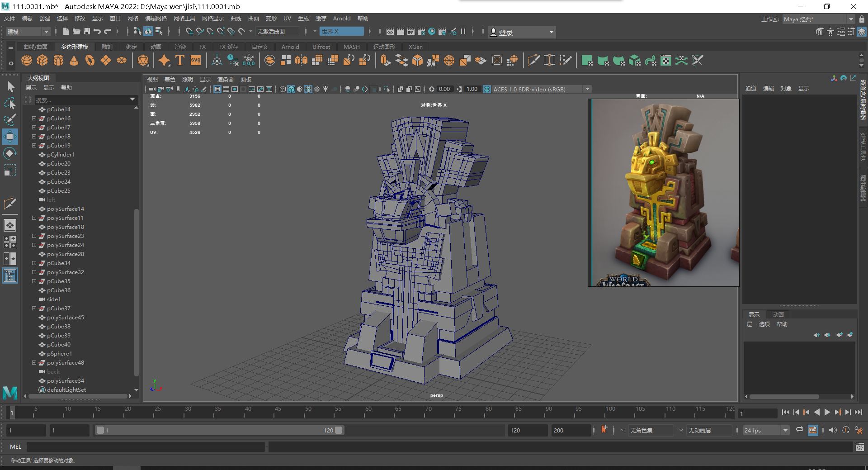Toggle smooth shade all cube icon
This screenshot has height=470, width=868.
pos(291,89)
